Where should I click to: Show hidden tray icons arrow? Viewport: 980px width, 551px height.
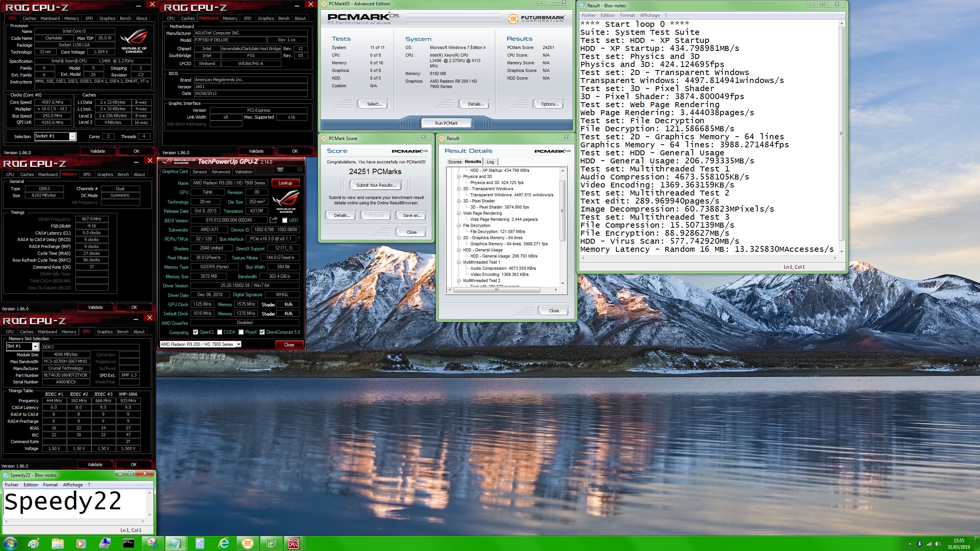coord(910,544)
